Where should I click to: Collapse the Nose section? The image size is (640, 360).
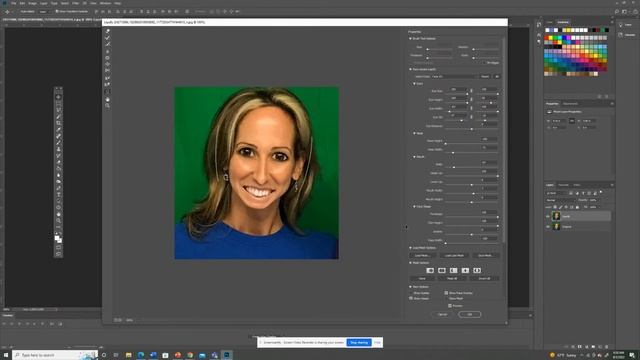(x=414, y=133)
